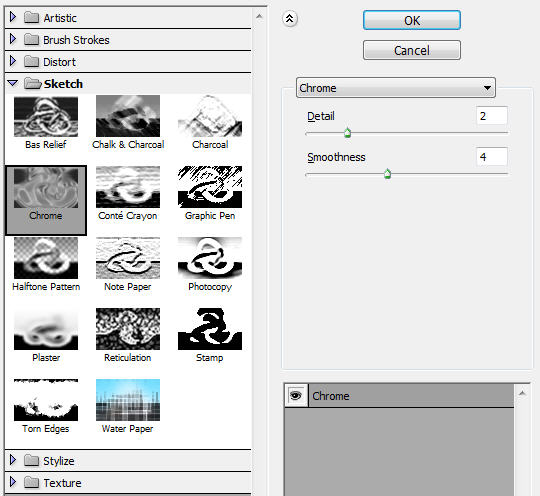The width and height of the screenshot is (540, 496).
Task: Focus the Smoothness value field
Action: pyautogui.click(x=491, y=157)
